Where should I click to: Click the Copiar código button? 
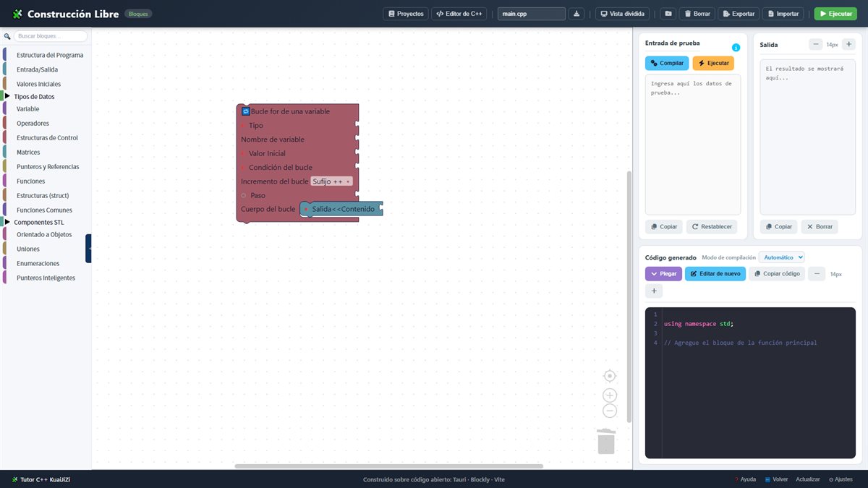777,274
